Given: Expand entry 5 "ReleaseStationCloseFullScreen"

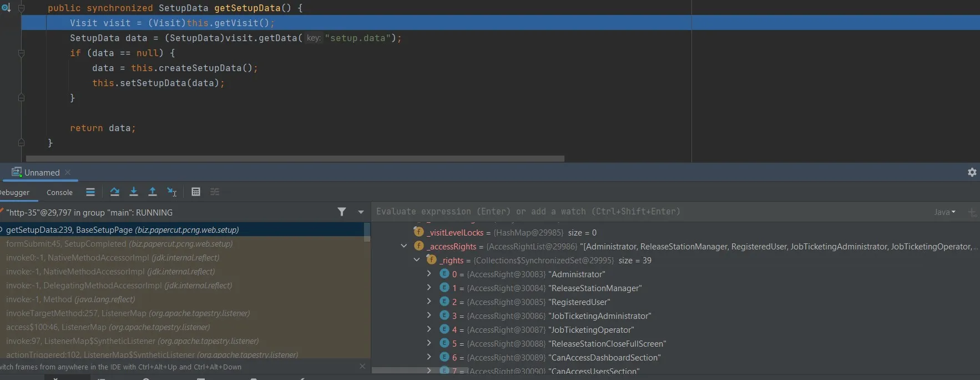Looking at the screenshot, I should click(x=429, y=343).
